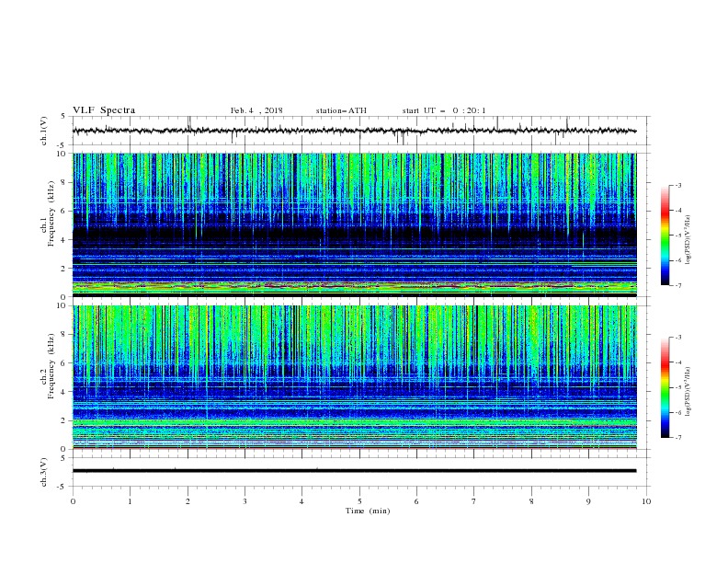Click the log(PSD) label beside ch.2 color bar

pos(688,392)
